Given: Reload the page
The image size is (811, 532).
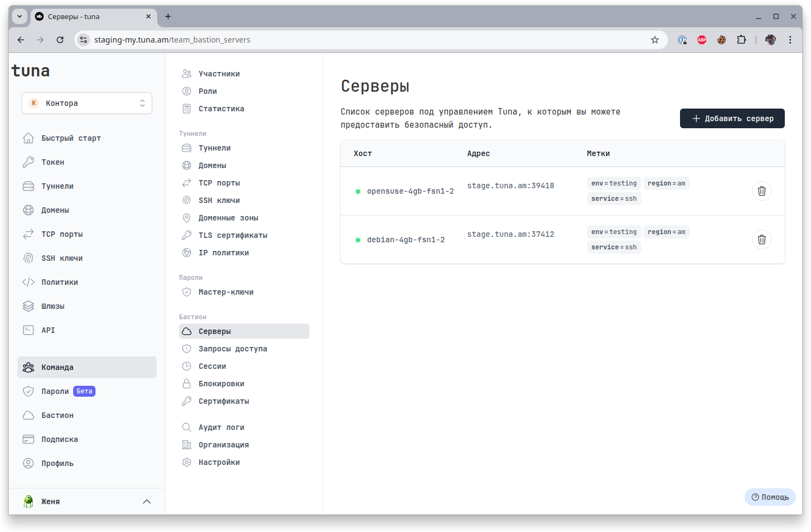Looking at the screenshot, I should [x=60, y=40].
